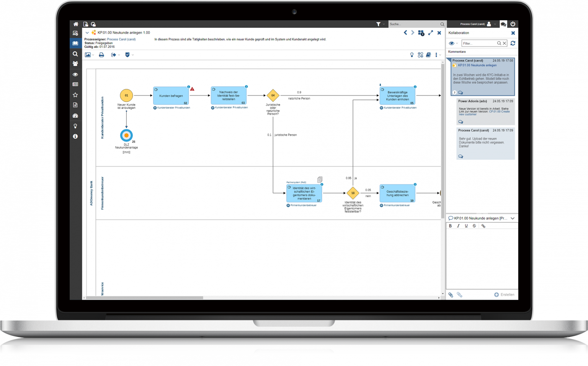This screenshot has height=366, width=588.
Task: Expand the comment target dropdown chevron
Action: (x=513, y=218)
